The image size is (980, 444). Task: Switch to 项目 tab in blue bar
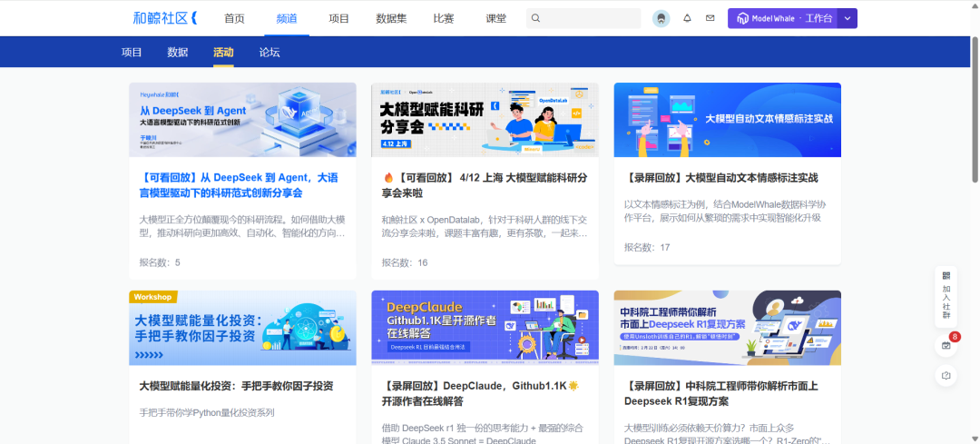pyautogui.click(x=132, y=52)
